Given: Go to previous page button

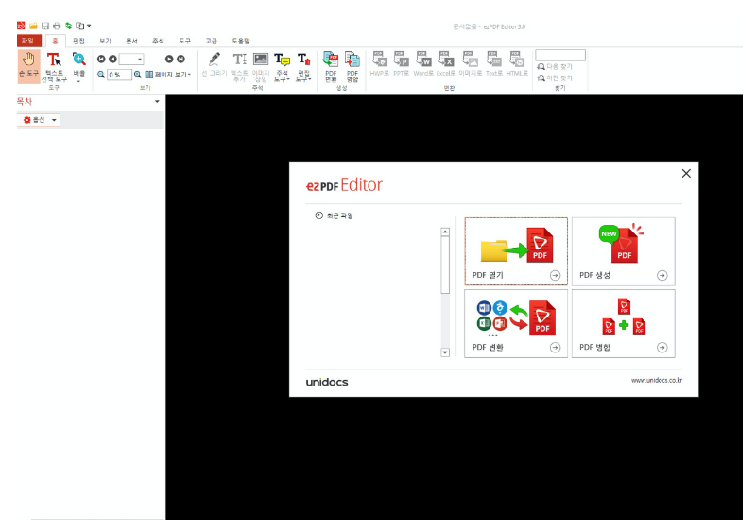Looking at the screenshot, I should (x=112, y=59).
